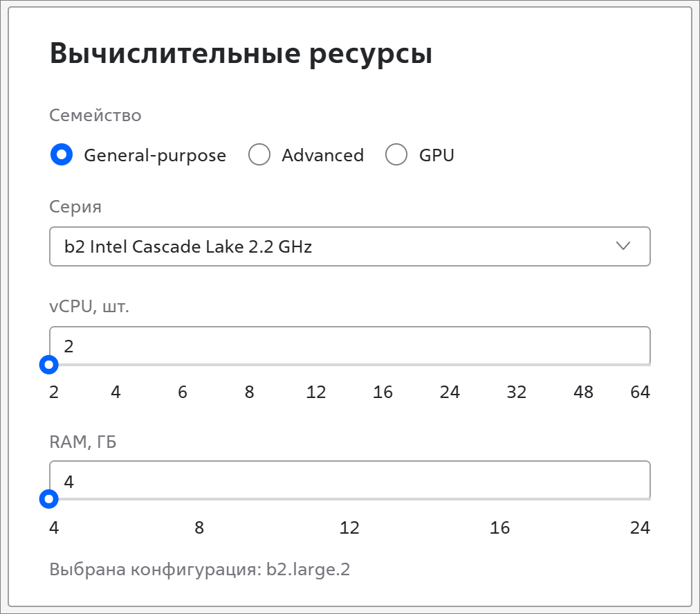Set RAM slider to 16 GB
The height and width of the screenshot is (614, 700).
pyautogui.click(x=499, y=527)
